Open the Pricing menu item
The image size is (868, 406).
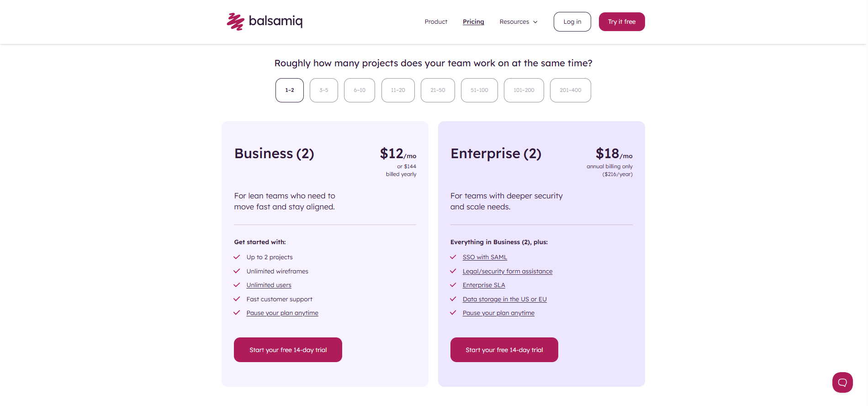(473, 21)
